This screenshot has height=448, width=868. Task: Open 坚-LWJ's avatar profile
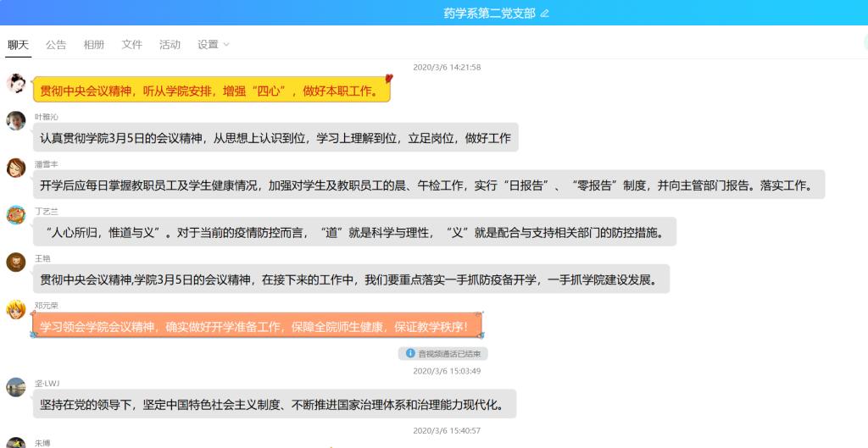[x=16, y=388]
